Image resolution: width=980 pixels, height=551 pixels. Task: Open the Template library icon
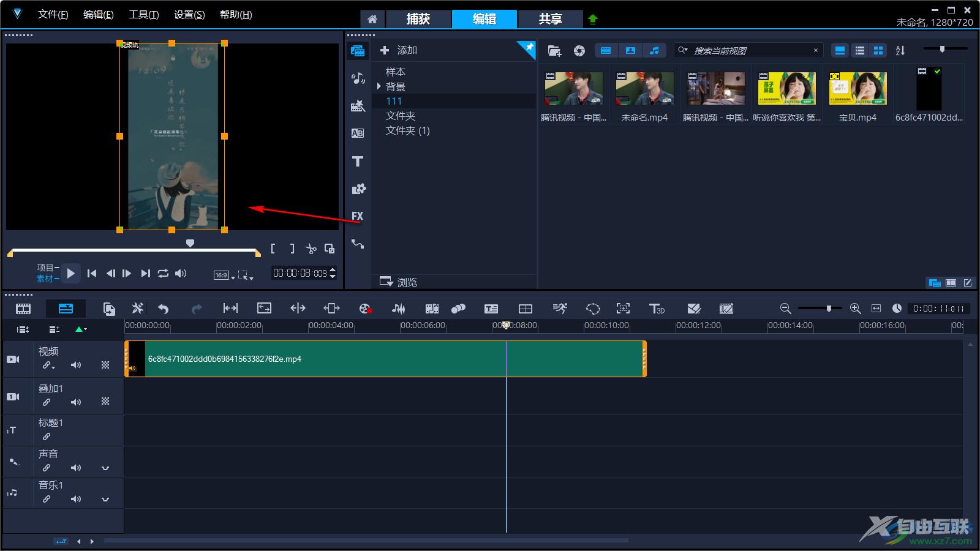pos(358,106)
